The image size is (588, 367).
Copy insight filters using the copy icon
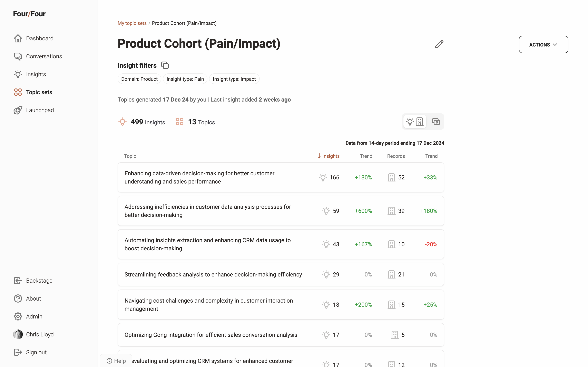pyautogui.click(x=165, y=65)
